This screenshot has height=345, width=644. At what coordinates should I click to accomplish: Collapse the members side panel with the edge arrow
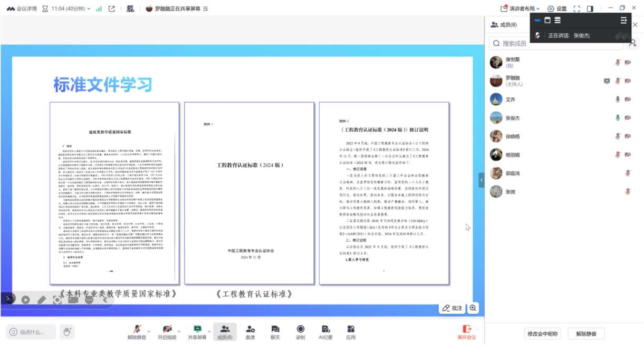click(481, 180)
